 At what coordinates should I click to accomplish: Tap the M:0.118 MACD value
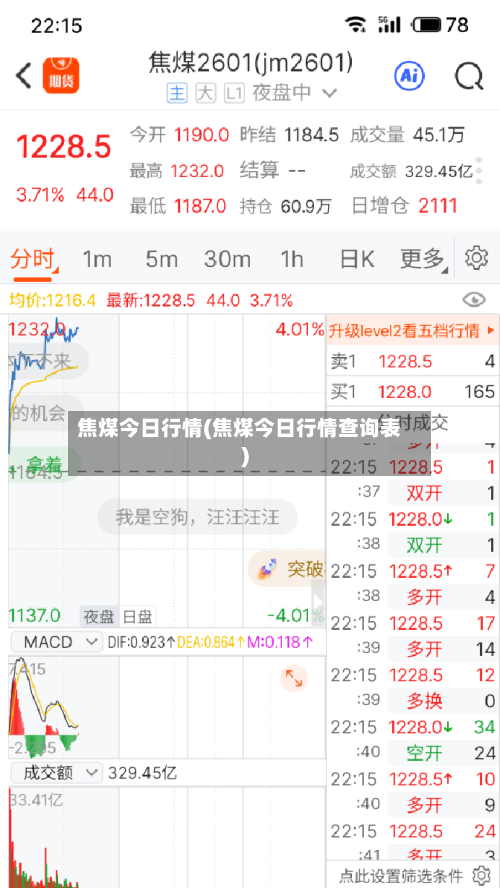[280, 642]
